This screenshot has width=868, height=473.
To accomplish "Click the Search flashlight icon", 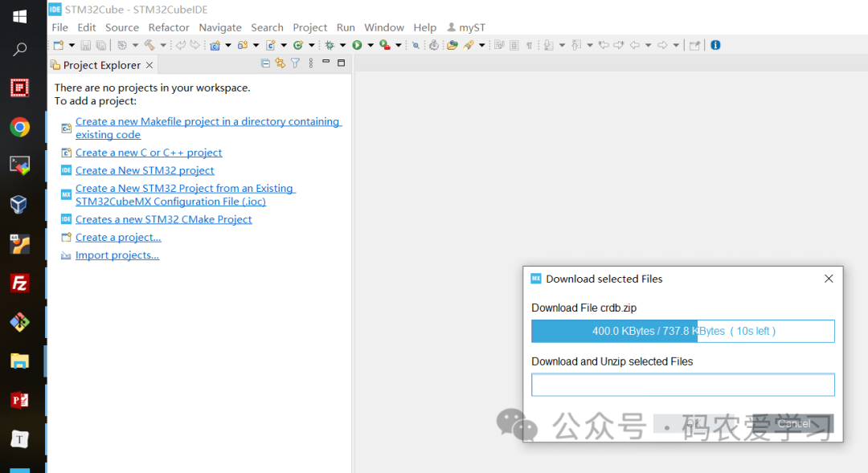I will click(469, 45).
